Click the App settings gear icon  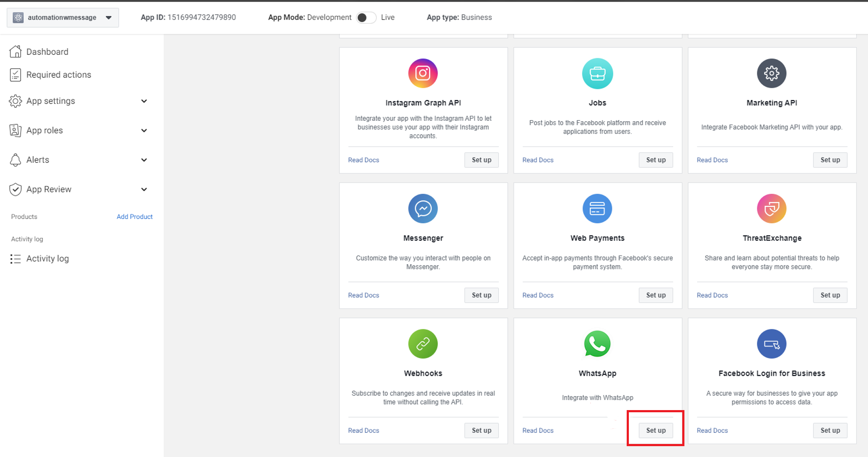point(15,101)
